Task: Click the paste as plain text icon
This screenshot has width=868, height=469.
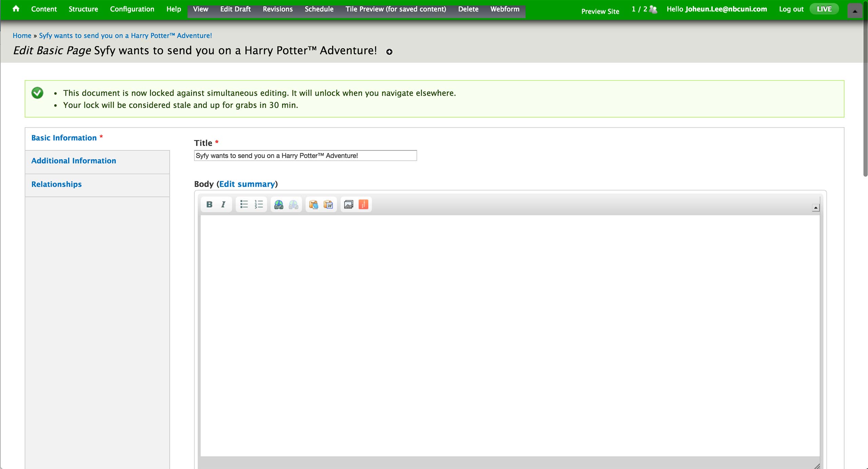Action: tap(313, 204)
